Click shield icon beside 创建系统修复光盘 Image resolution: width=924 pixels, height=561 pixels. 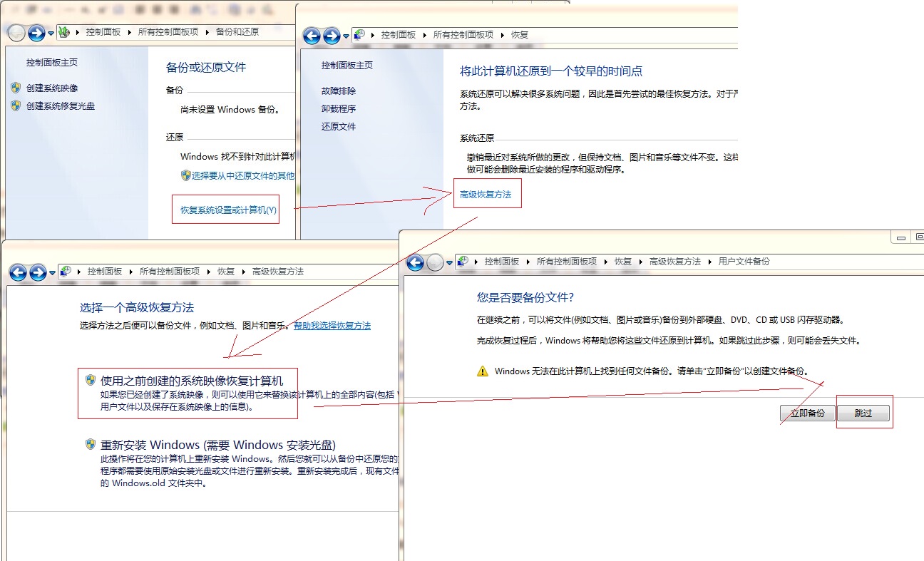coord(16,105)
